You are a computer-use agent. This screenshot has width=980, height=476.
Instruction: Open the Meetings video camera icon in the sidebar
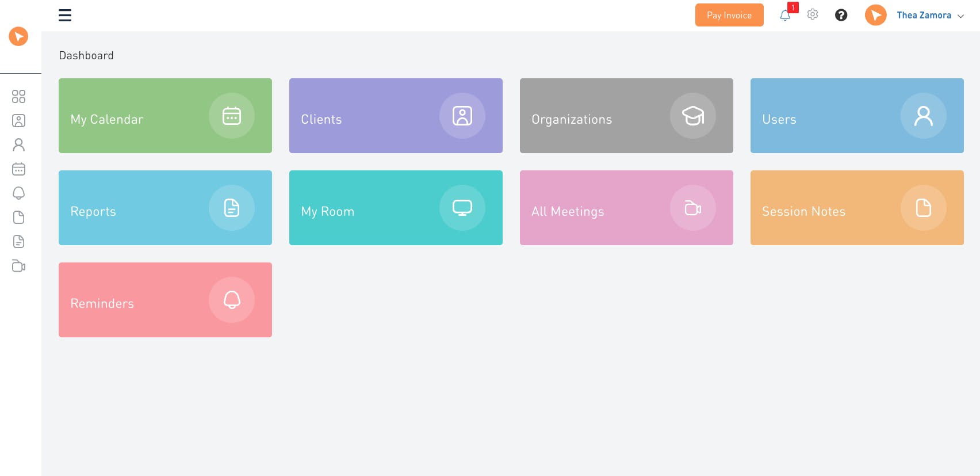point(18,266)
